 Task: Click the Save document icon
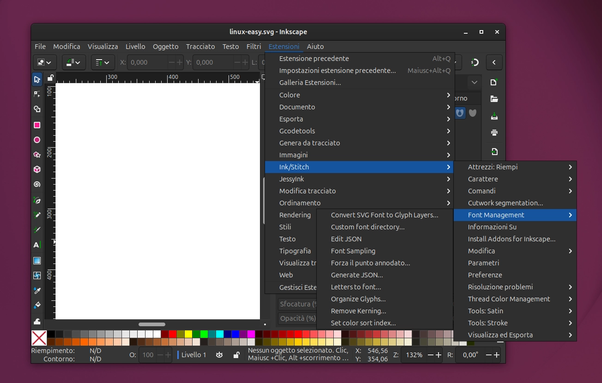click(x=494, y=116)
